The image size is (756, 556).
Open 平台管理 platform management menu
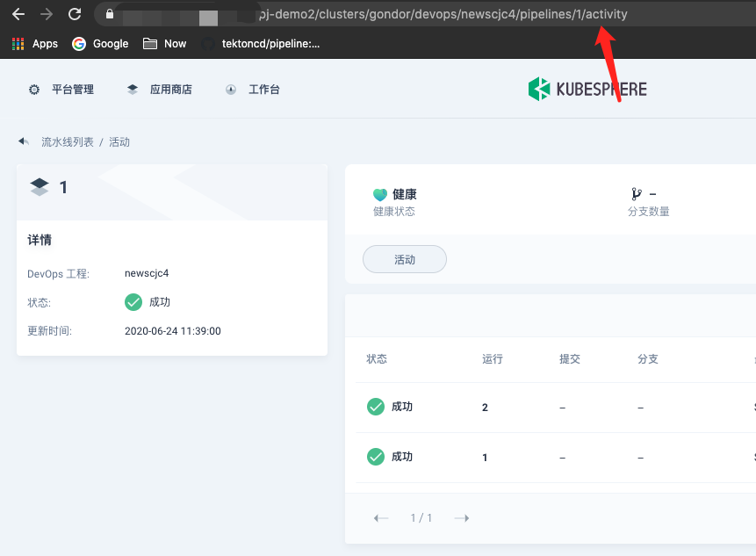[x=73, y=90]
